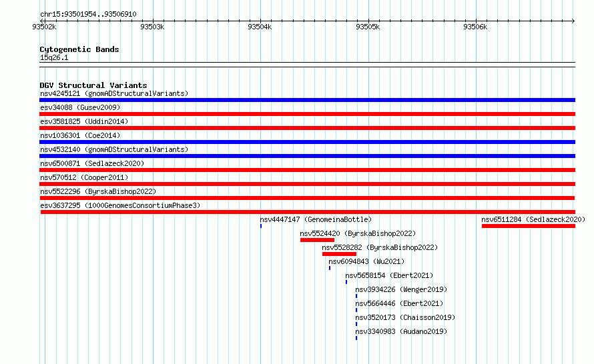The height and width of the screenshot is (364, 594).
Task: Click the red bar under nsv6511284
Action: [x=529, y=226]
